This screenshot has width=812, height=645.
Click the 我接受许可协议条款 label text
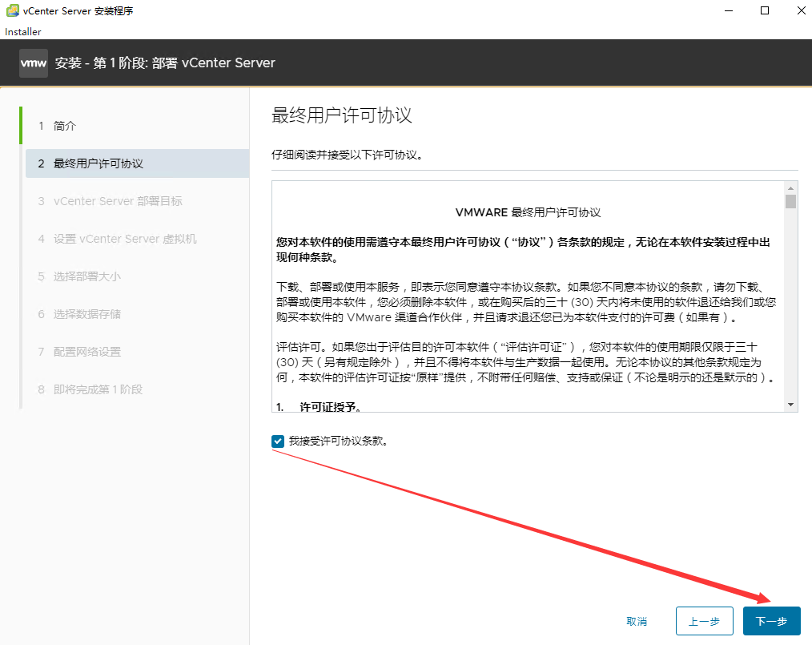click(338, 441)
